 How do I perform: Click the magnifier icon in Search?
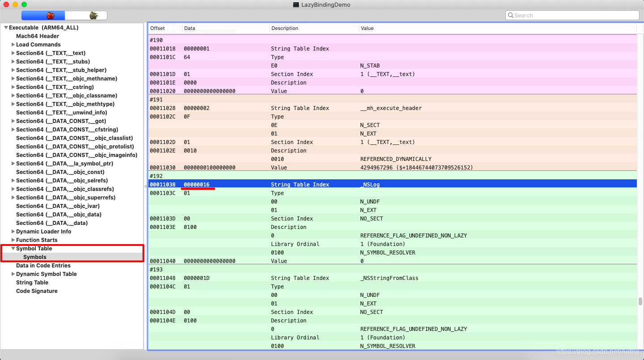click(510, 15)
